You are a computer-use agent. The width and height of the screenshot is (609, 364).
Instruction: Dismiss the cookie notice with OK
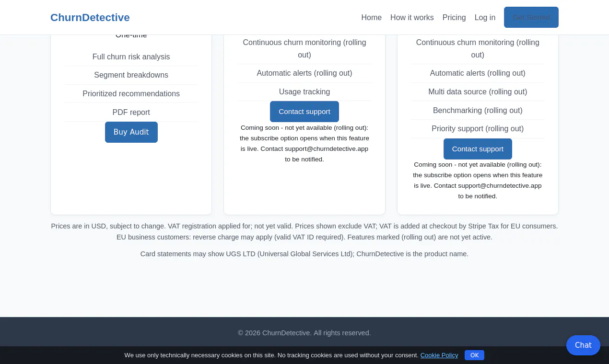click(x=474, y=355)
